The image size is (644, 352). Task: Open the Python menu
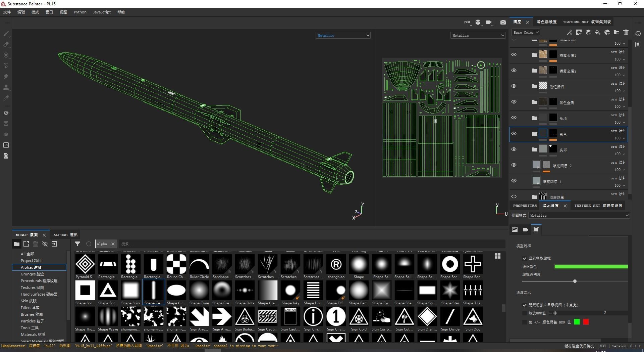80,12
